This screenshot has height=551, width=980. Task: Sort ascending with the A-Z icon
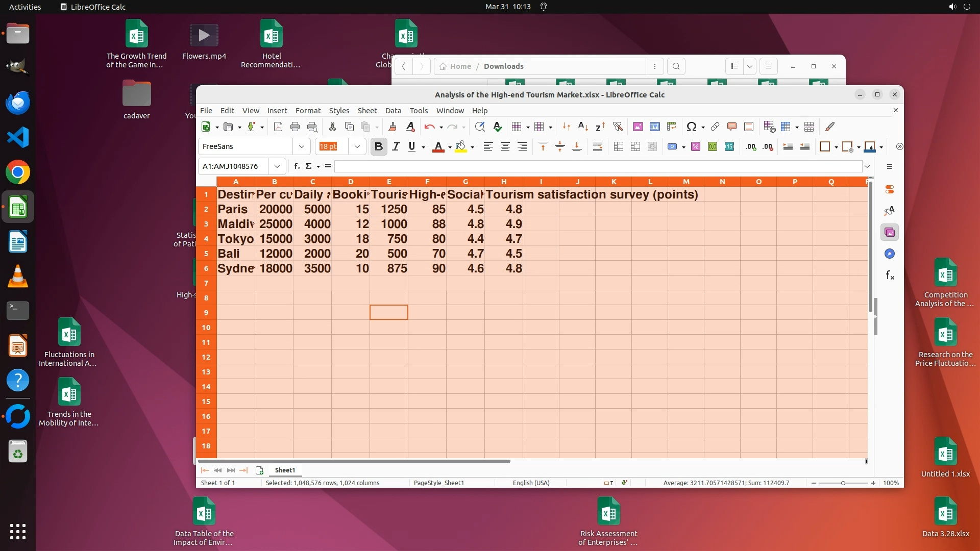pyautogui.click(x=583, y=127)
